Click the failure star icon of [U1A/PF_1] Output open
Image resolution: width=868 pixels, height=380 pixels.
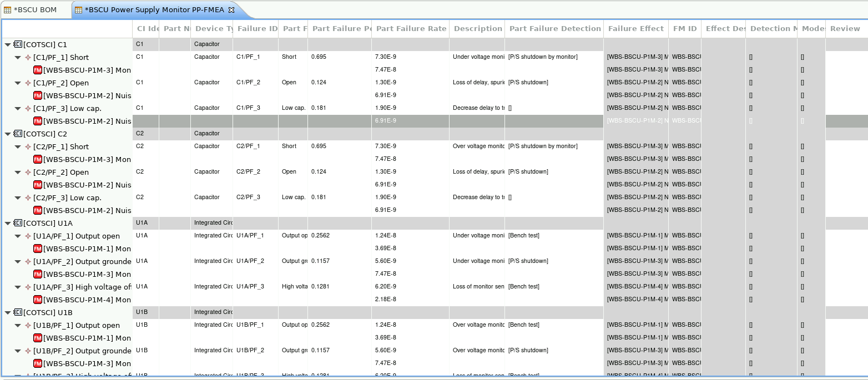28,236
